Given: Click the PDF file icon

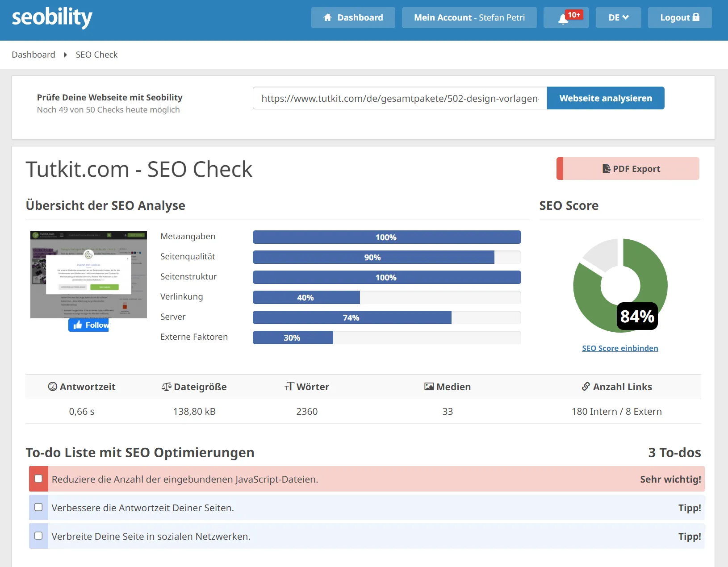Looking at the screenshot, I should click(x=606, y=168).
